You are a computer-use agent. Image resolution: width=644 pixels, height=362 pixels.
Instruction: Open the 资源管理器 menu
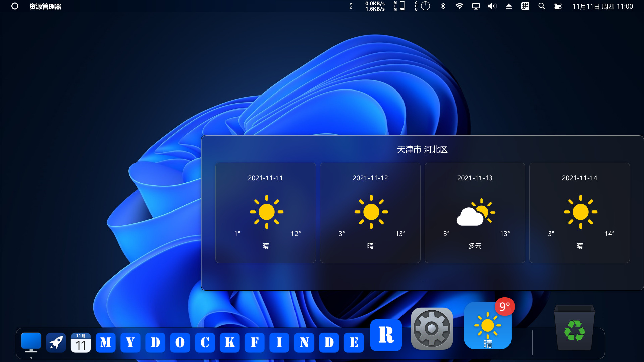45,6
